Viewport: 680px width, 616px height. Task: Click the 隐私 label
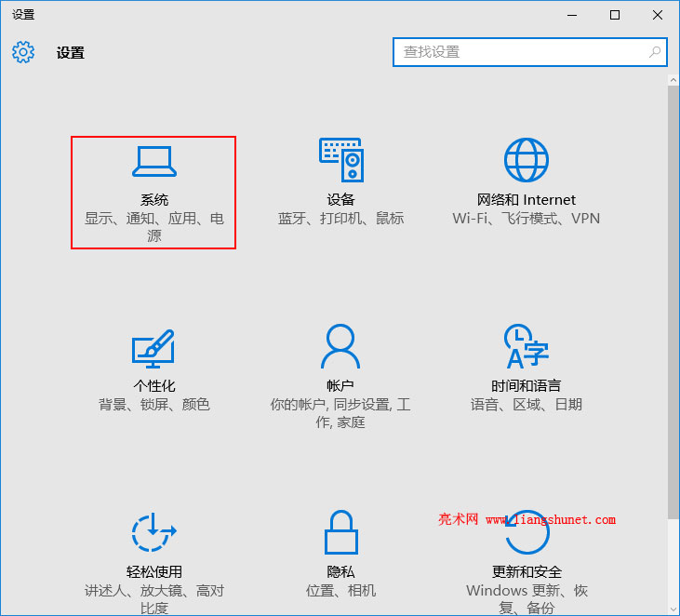pyautogui.click(x=340, y=571)
